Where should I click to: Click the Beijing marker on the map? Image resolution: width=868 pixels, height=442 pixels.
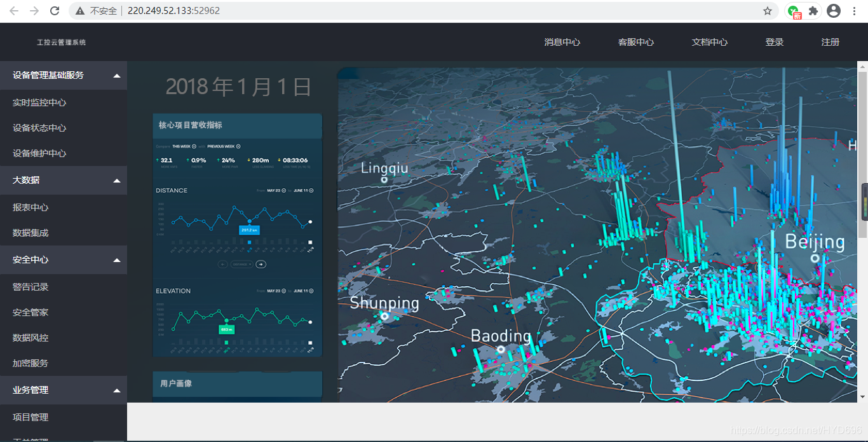[x=815, y=258]
